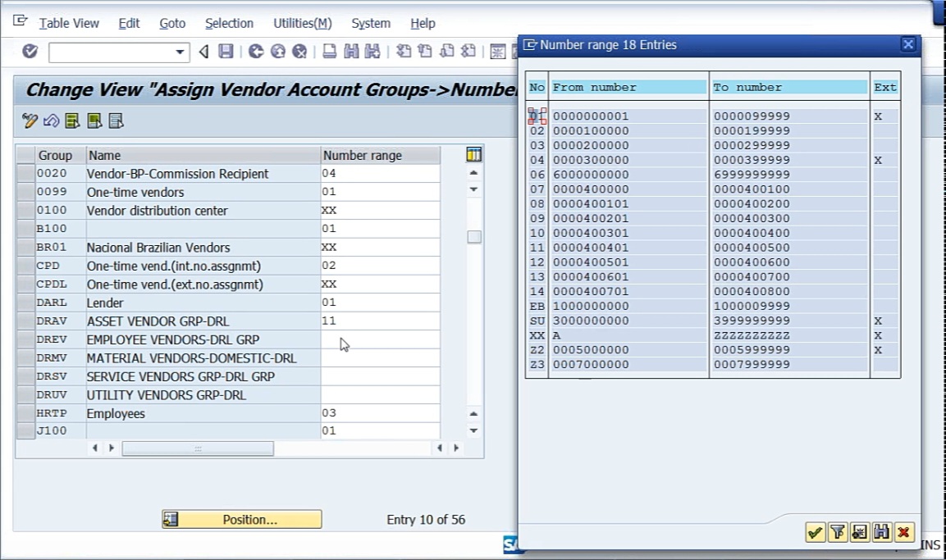The height and width of the screenshot is (560, 946).
Task: Open the command field dropdown arrow
Action: pos(179,52)
